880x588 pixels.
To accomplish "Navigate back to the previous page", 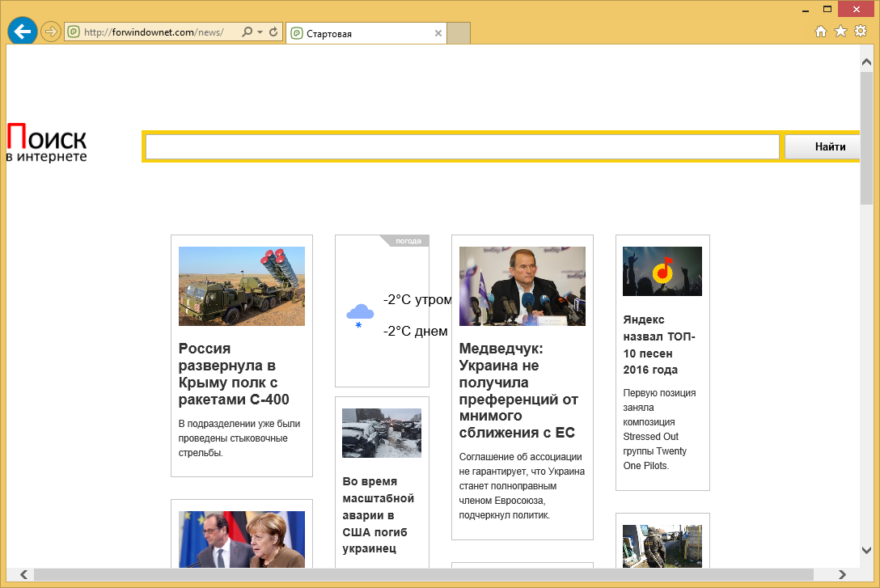I will point(22,31).
